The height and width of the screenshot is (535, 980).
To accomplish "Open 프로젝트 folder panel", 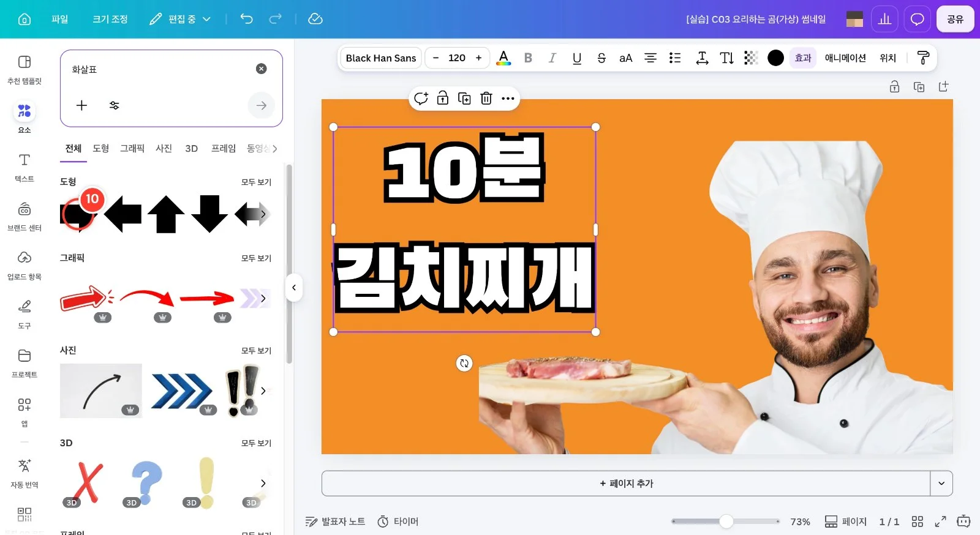I will (x=24, y=362).
